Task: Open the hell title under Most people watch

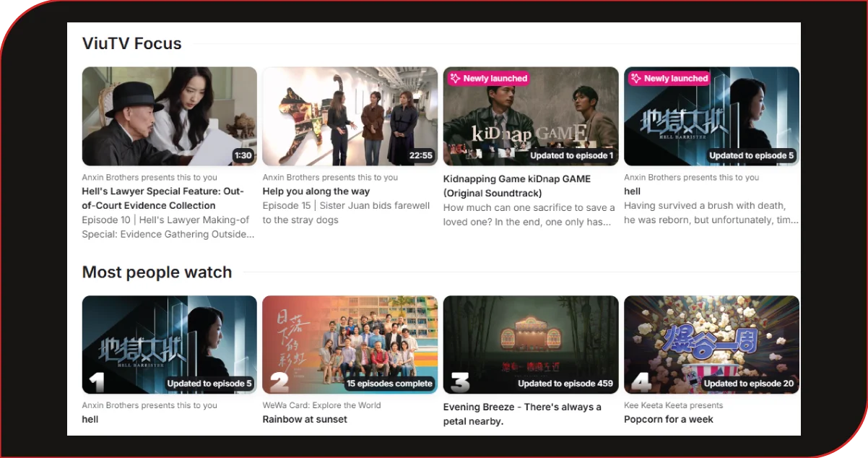Action: 90,419
